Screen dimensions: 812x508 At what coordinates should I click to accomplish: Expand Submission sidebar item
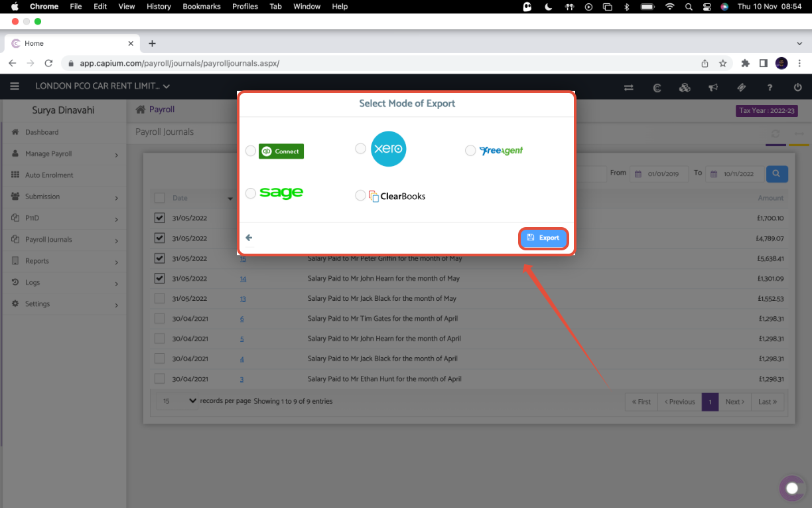[64, 197]
